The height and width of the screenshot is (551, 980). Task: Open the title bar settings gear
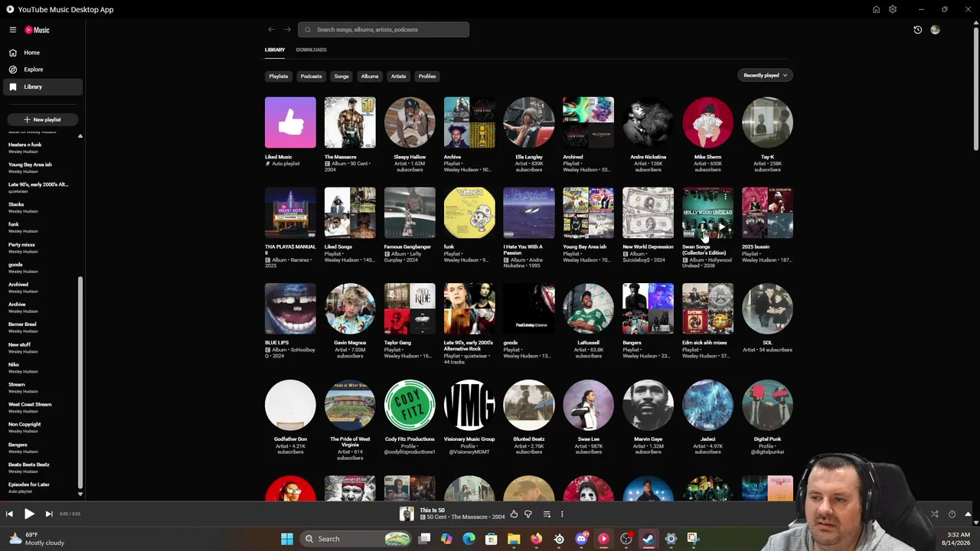point(893,9)
